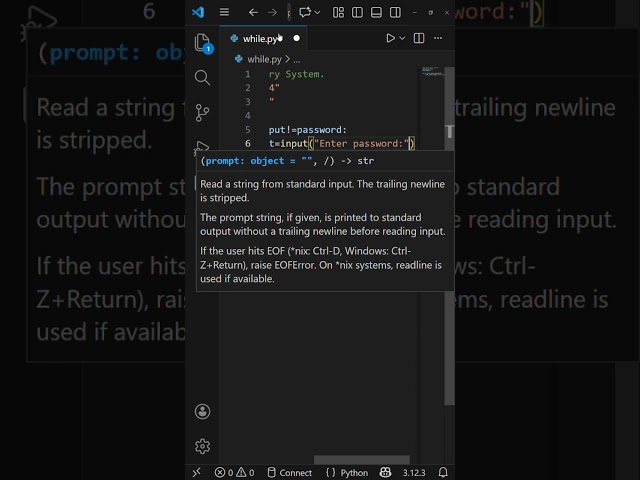Click line number 6 in gutter

click(248, 143)
